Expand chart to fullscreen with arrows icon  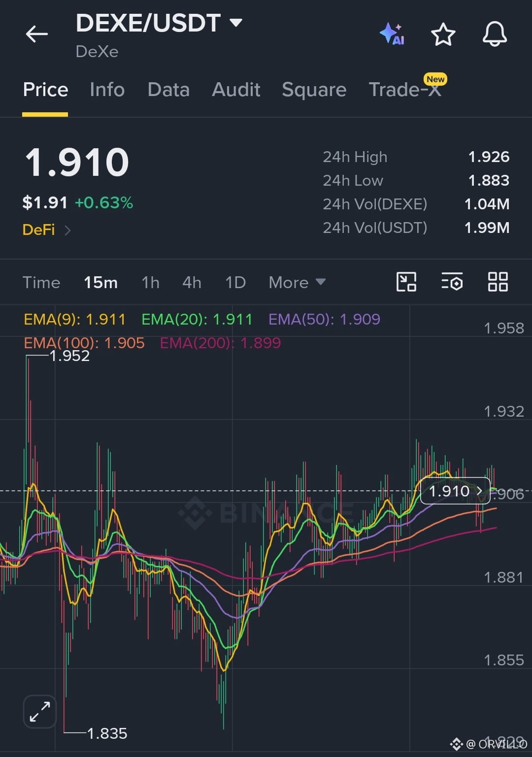(x=40, y=712)
